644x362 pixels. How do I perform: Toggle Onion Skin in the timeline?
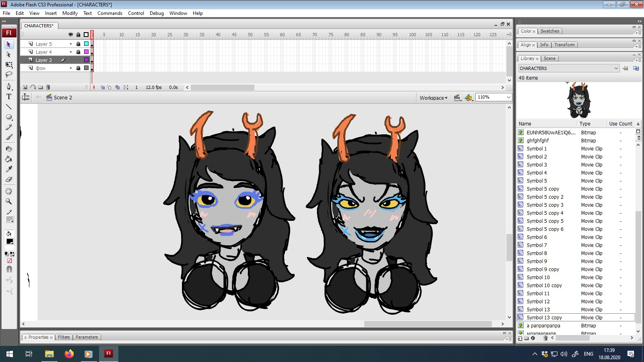[x=103, y=87]
